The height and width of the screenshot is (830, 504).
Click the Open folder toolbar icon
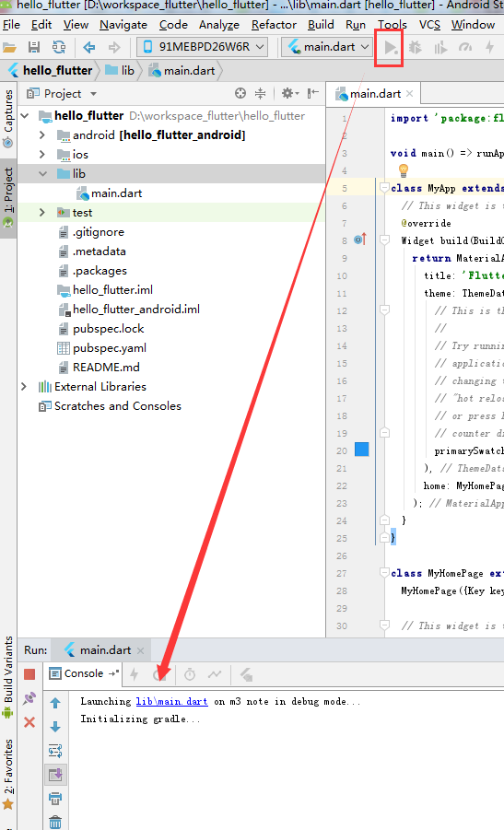coord(9,48)
